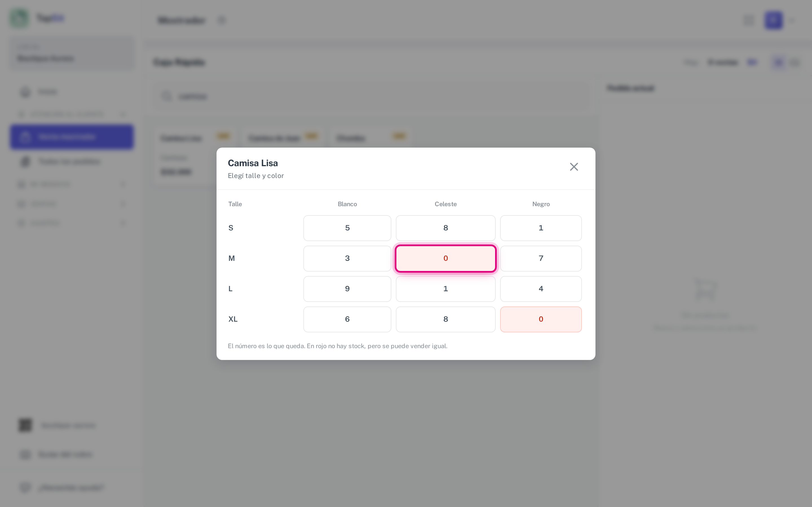Select size XL in Celeste

click(445, 319)
